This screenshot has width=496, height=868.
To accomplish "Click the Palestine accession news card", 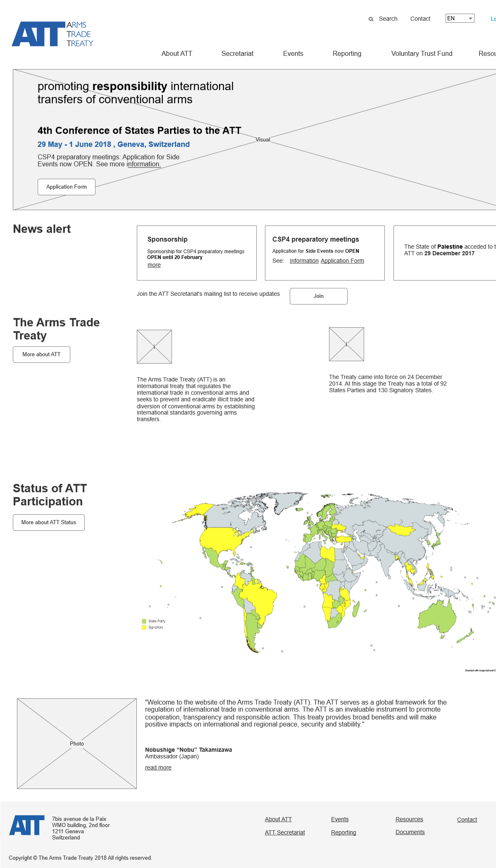I will [445, 253].
